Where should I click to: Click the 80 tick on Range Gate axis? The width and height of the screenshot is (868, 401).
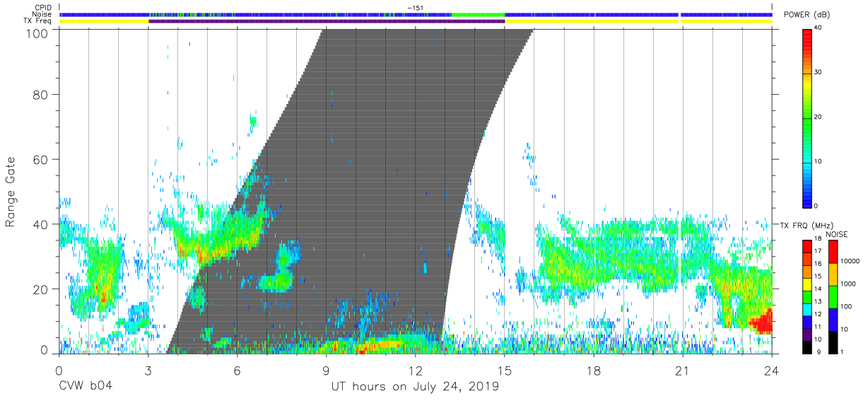41,95
